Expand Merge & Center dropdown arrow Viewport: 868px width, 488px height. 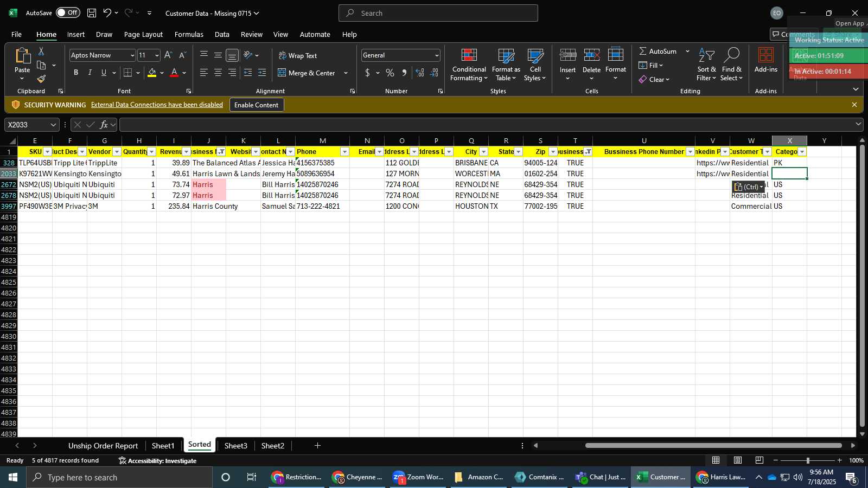tap(346, 73)
